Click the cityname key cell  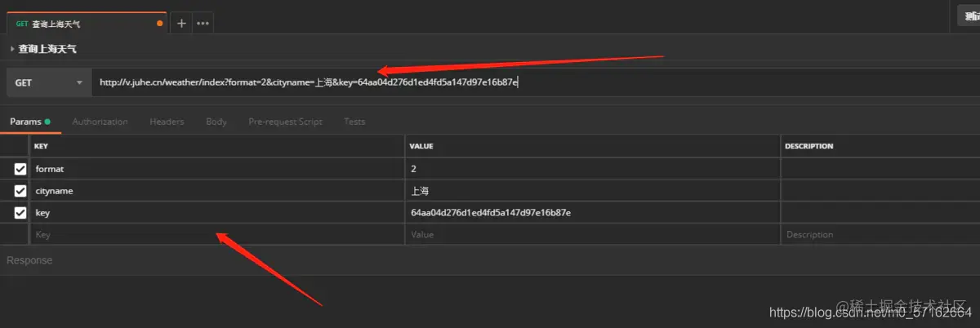click(217, 191)
